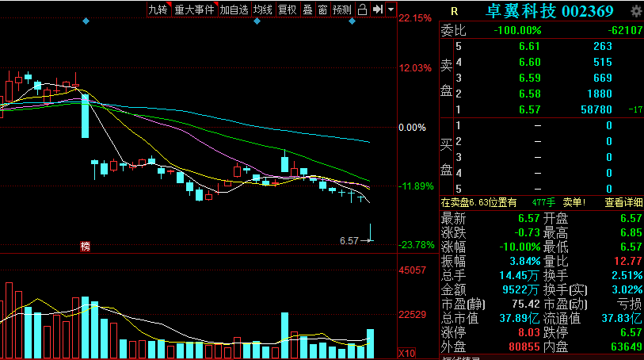Image resolution: width=644 pixels, height=360 pixels.
Task: Open the 预测 forecast toolbar item
Action: (x=342, y=10)
